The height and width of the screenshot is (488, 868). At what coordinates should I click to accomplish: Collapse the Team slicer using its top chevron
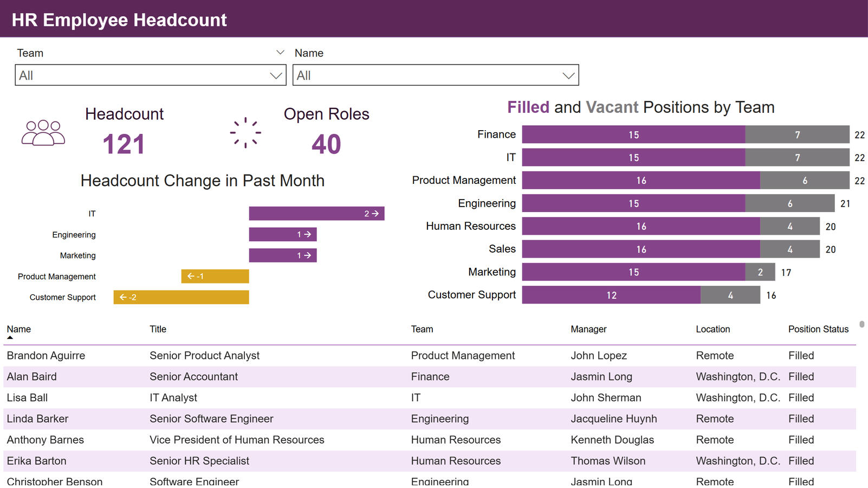pos(280,52)
